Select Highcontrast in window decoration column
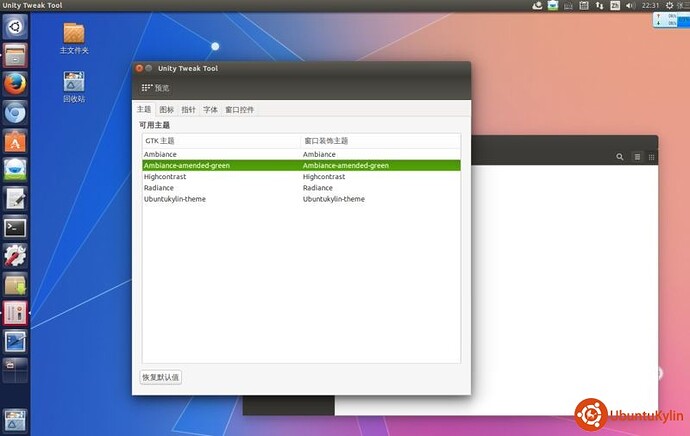 coord(324,176)
